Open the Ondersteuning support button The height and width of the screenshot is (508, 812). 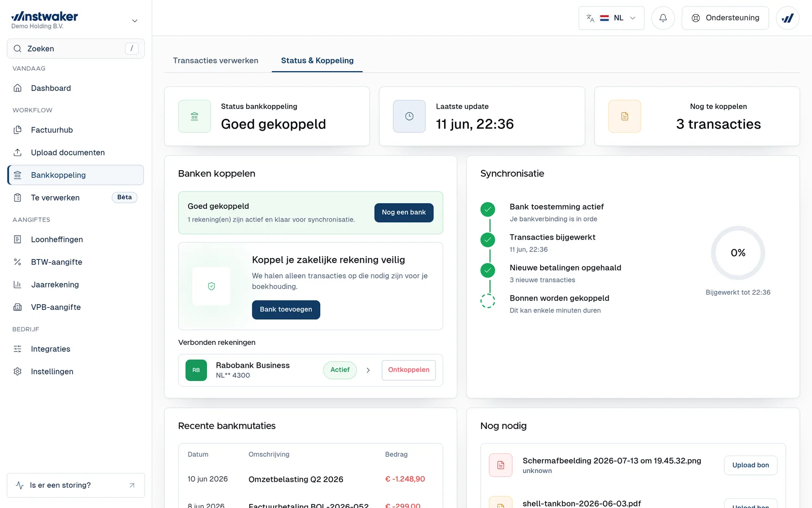(x=725, y=18)
